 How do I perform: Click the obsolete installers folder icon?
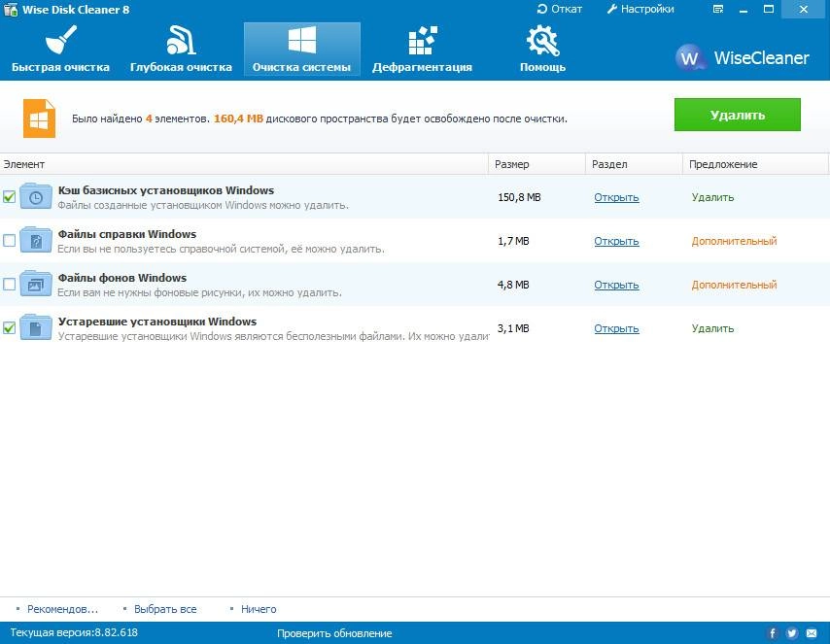click(x=36, y=328)
